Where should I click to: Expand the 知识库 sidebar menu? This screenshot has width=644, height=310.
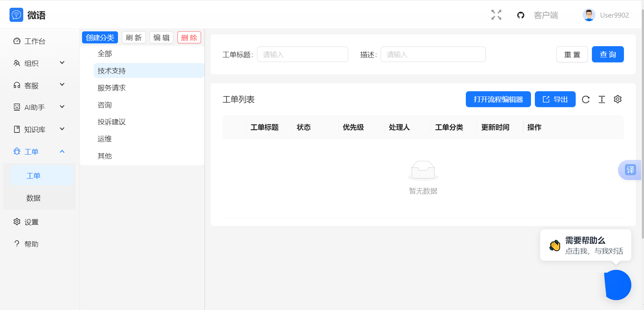pos(39,129)
